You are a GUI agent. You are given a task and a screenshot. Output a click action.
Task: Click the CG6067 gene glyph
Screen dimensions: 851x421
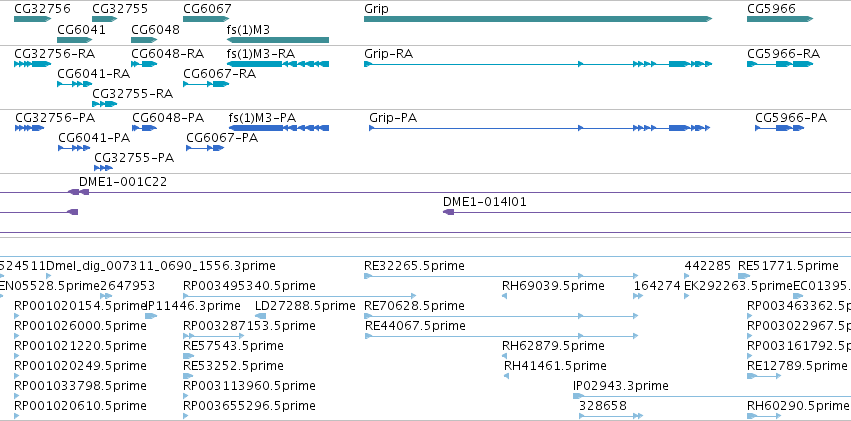(206, 19)
